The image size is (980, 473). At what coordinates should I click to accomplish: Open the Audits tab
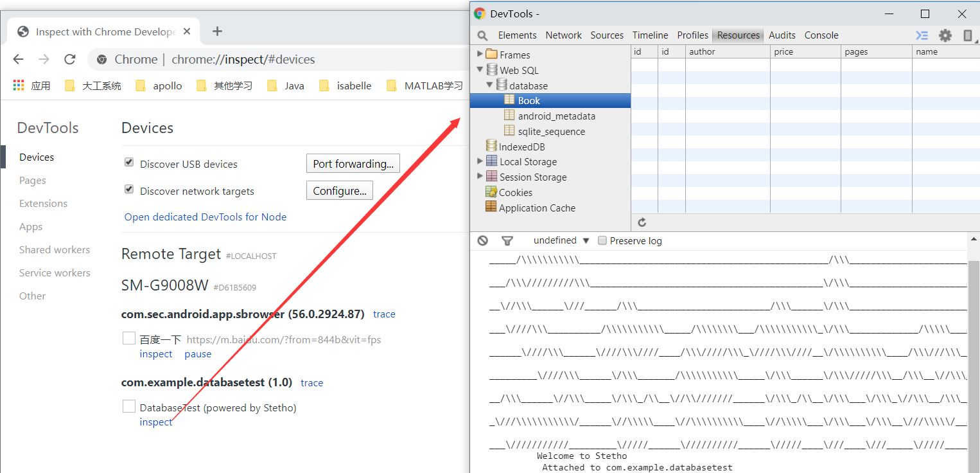pos(782,35)
